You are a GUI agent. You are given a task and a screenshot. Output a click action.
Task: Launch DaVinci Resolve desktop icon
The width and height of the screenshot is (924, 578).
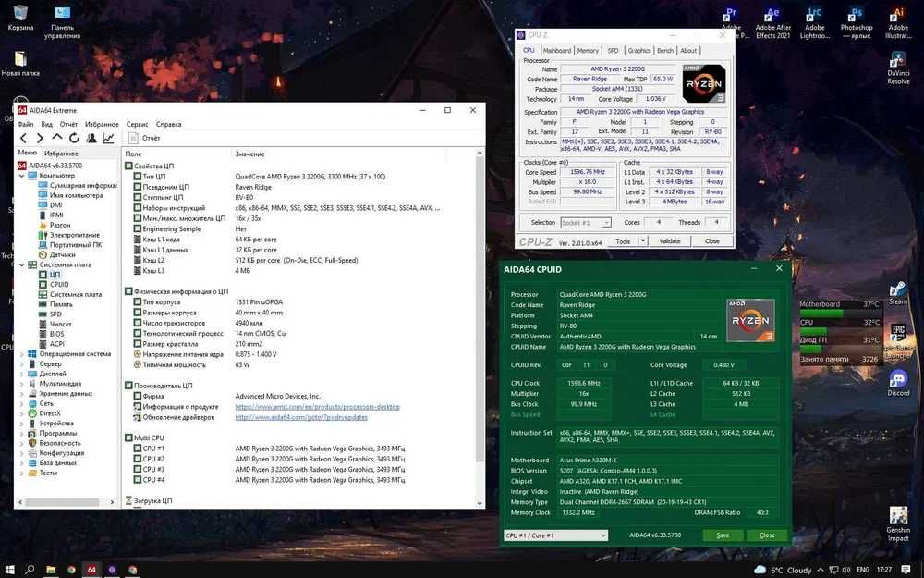(898, 68)
